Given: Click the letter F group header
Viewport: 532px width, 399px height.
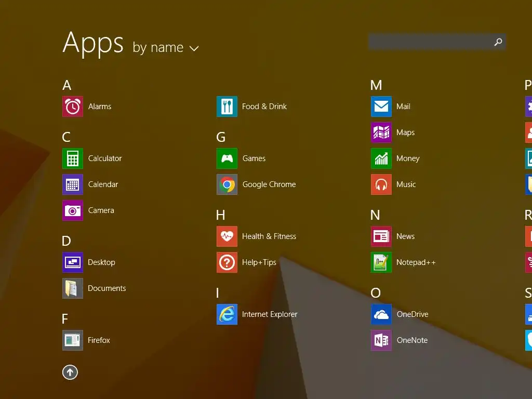Looking at the screenshot, I should 65,319.
